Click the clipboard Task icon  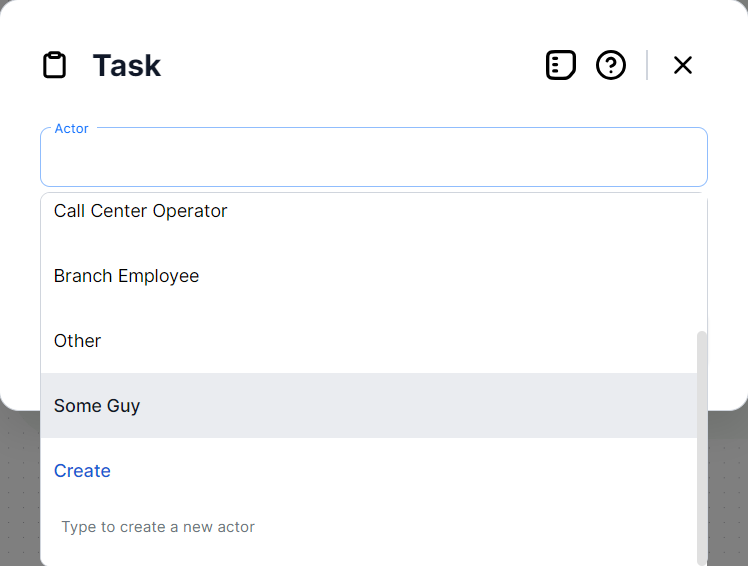click(54, 65)
